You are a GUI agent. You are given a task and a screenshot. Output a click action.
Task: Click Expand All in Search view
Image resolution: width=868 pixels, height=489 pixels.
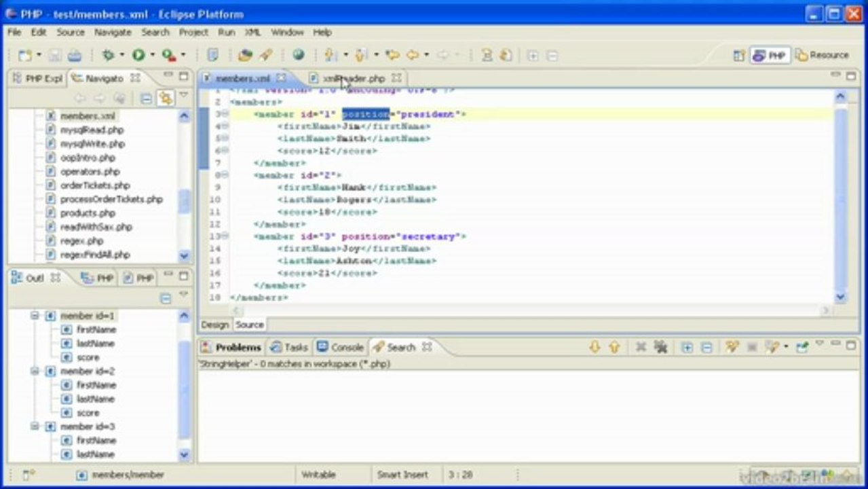(687, 347)
